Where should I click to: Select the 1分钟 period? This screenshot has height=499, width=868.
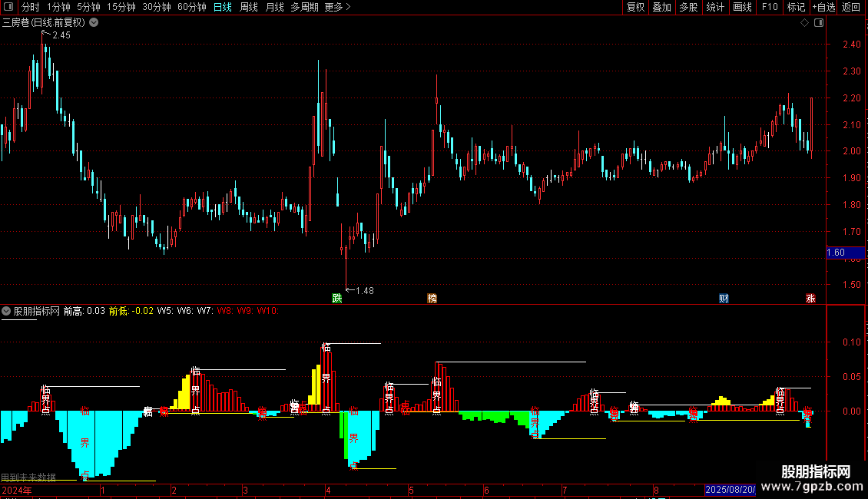[x=58, y=7]
